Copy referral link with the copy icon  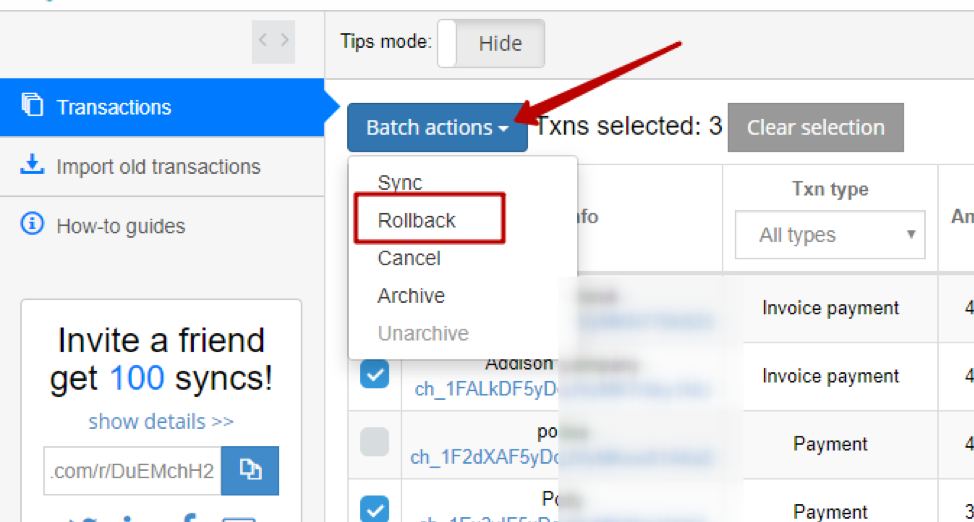tap(250, 470)
